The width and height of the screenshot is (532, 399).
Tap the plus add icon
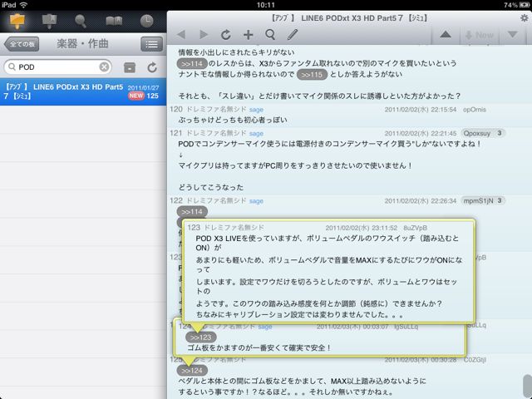pos(248,34)
